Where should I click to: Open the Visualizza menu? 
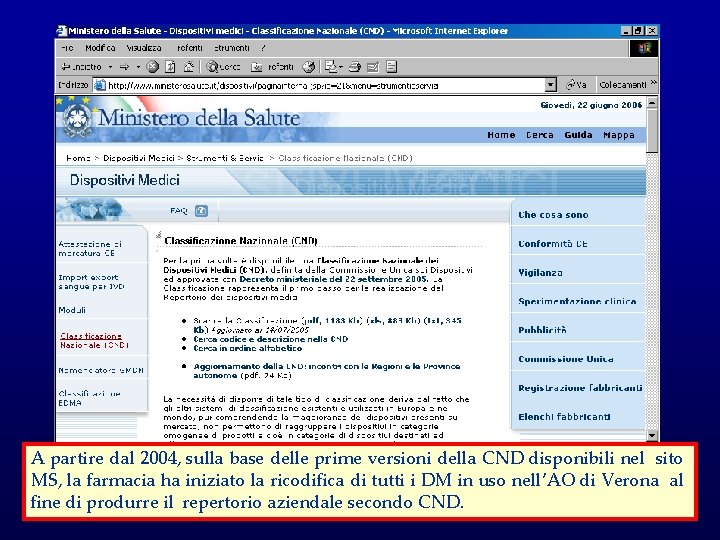(x=144, y=48)
